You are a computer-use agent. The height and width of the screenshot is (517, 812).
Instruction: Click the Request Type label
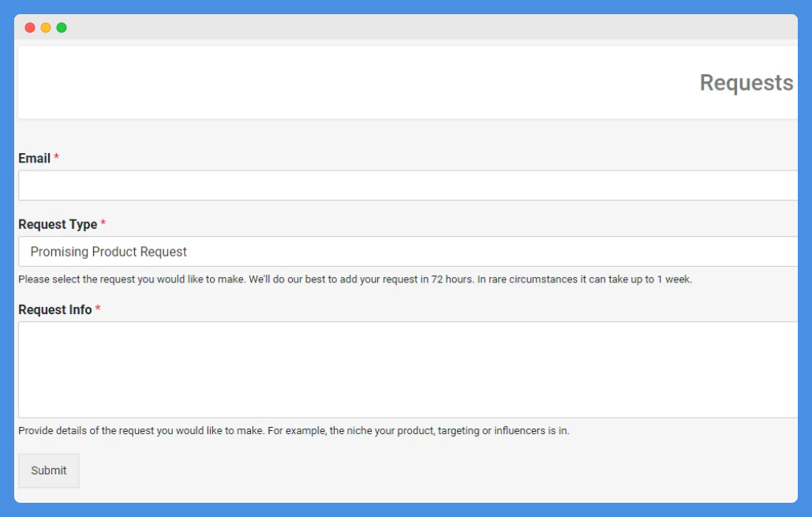click(58, 225)
